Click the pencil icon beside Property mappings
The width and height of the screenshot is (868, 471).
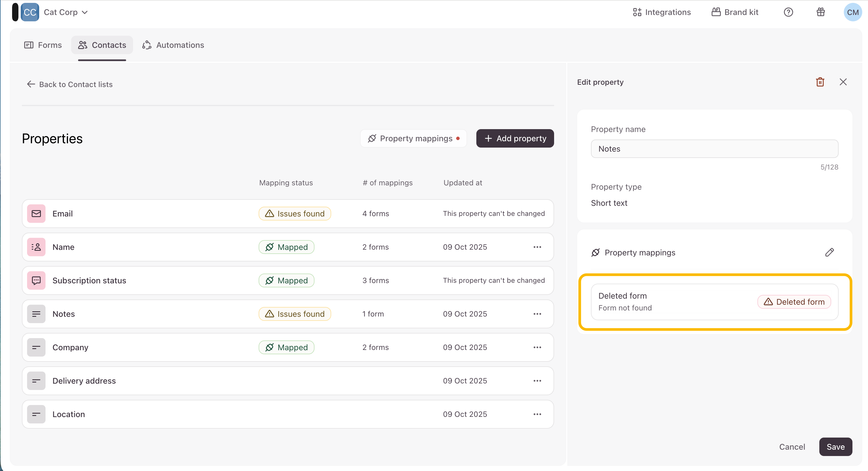pyautogui.click(x=829, y=252)
